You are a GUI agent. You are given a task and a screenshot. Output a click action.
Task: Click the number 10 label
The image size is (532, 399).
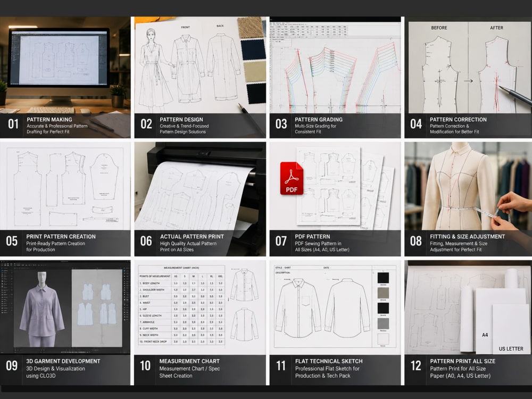[145, 366]
